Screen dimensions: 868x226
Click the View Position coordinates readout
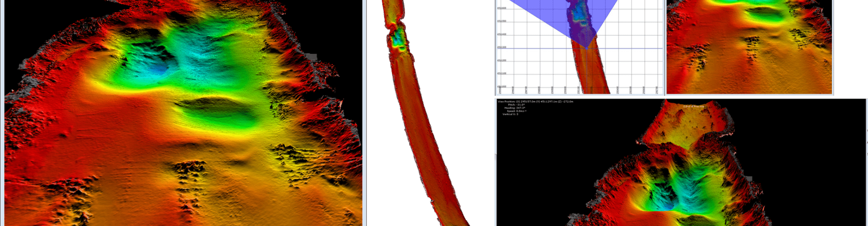point(536,102)
